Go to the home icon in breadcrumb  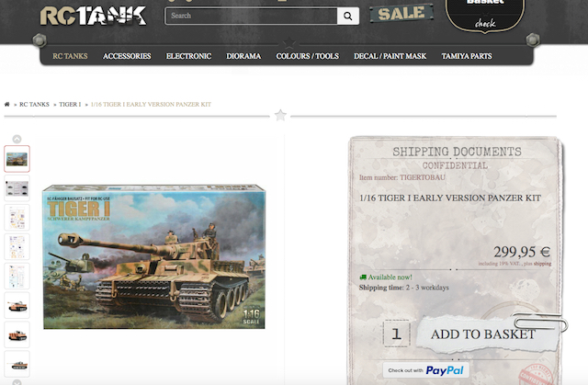click(x=6, y=104)
